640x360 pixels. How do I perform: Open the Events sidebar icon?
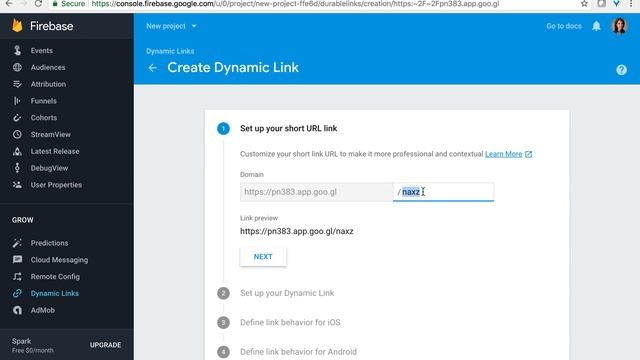click(17, 50)
